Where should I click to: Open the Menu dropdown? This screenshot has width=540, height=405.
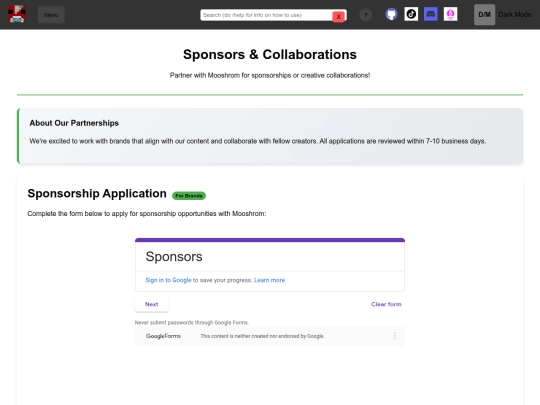pyautogui.click(x=51, y=15)
